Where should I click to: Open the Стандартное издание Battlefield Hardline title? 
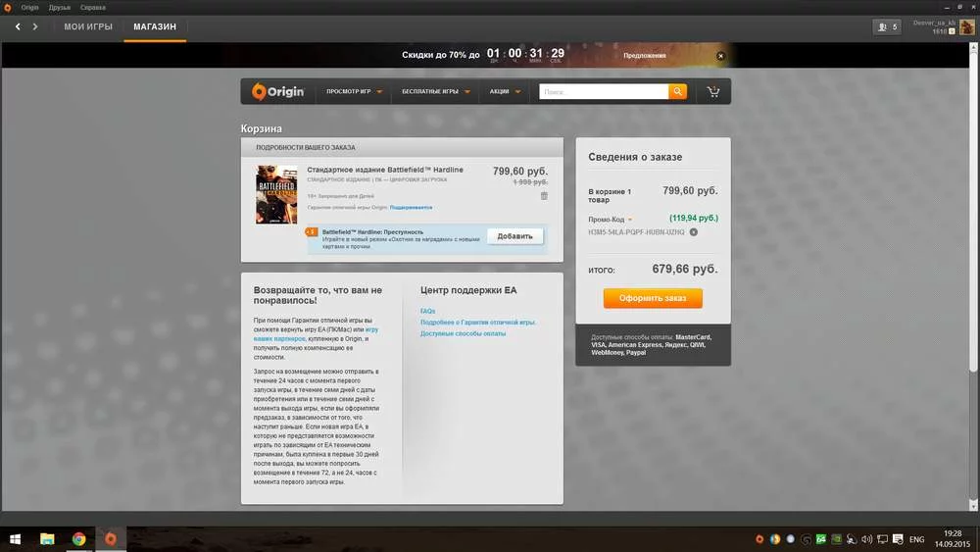[385, 170]
